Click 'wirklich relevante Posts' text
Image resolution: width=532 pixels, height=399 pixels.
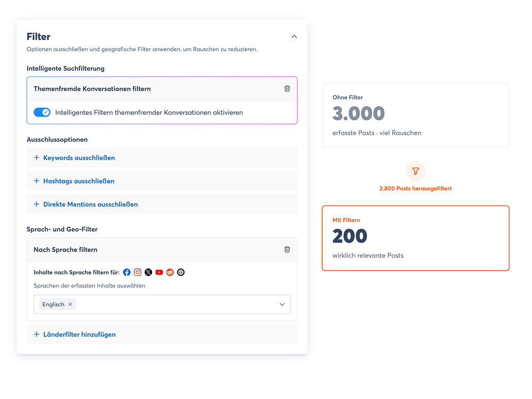[x=368, y=256]
